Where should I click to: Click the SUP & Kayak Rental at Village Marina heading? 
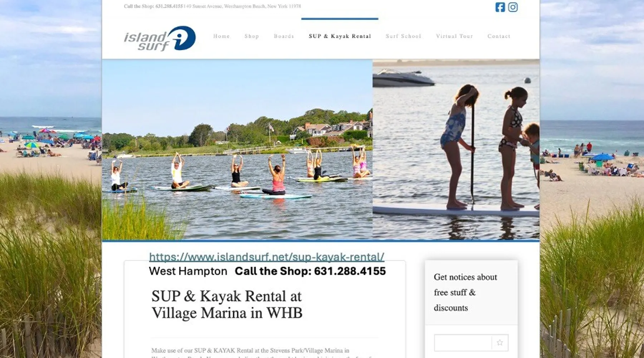[227, 304]
